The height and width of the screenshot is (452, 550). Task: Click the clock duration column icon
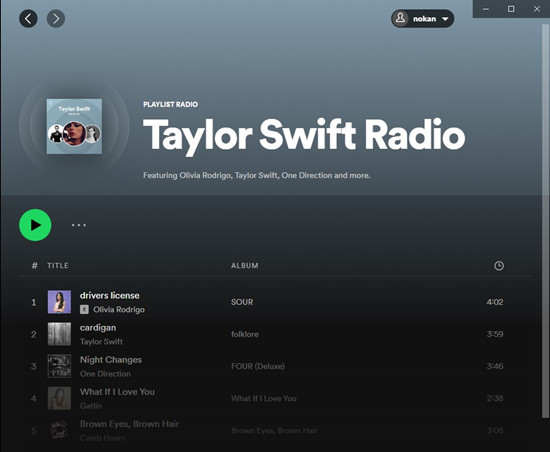(499, 266)
